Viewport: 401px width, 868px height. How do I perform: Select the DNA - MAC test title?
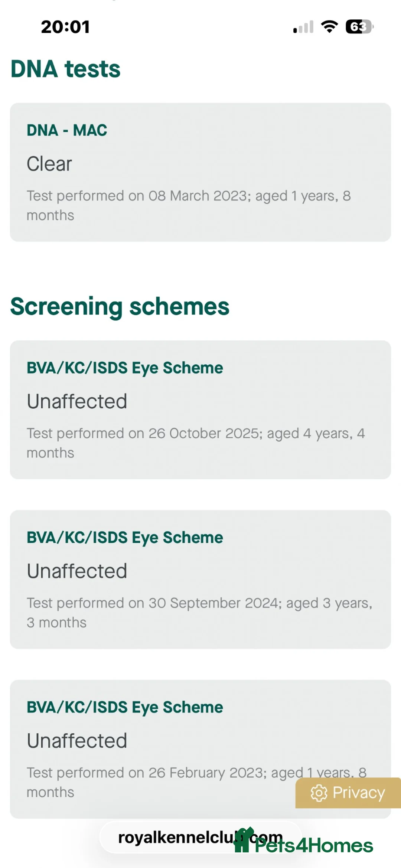click(67, 130)
